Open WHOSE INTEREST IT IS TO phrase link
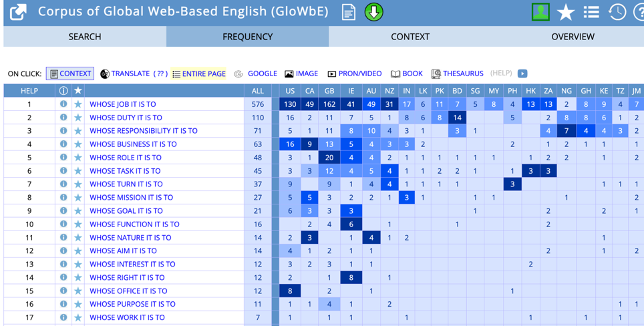The image size is (644, 326). (x=132, y=264)
